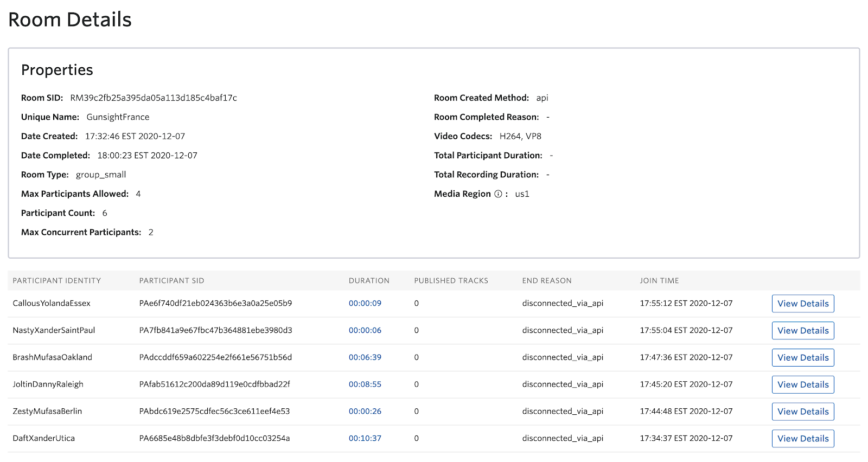Click the Duration column header
The width and height of the screenshot is (868, 462).
point(369,281)
